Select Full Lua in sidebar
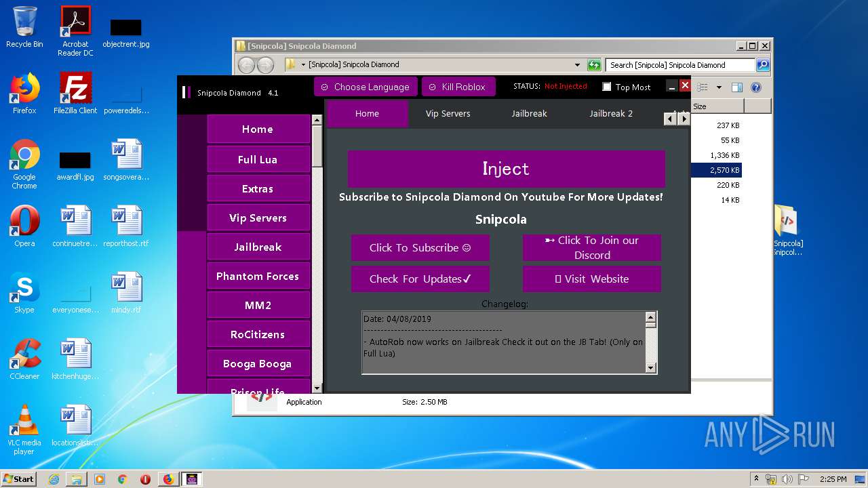868x488 pixels. click(258, 159)
